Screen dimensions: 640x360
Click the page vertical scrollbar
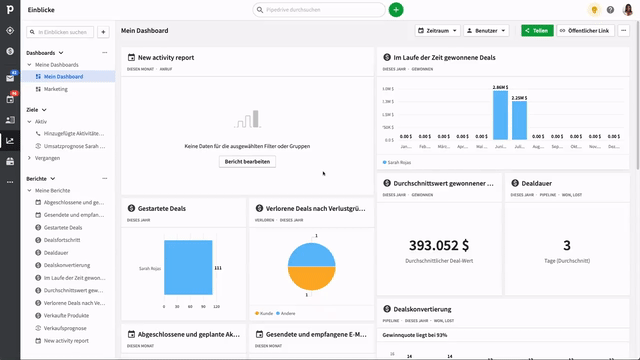pyautogui.click(x=638, y=96)
